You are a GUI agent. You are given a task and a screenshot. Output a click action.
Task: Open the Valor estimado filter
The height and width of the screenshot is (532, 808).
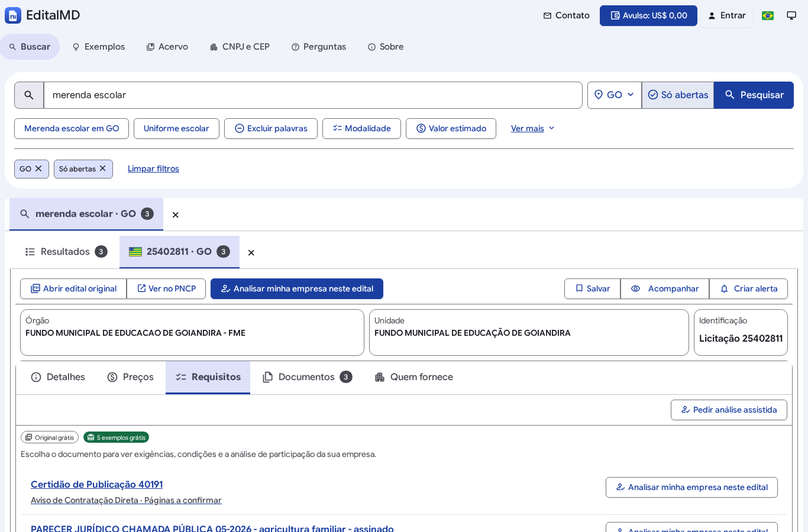pyautogui.click(x=451, y=128)
